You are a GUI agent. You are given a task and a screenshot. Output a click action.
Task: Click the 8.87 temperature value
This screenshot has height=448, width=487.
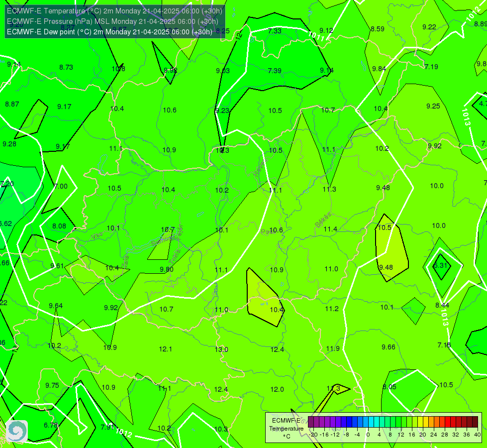pos(12,104)
